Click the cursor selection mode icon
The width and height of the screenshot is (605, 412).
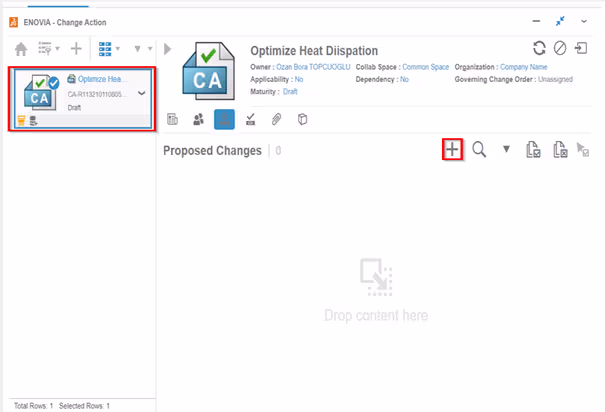pos(583,149)
